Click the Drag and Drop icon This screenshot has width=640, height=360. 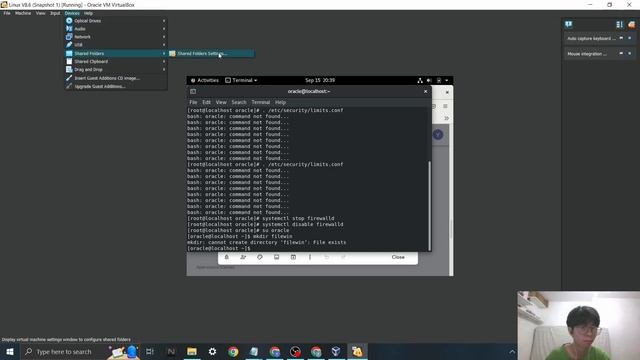(69, 70)
